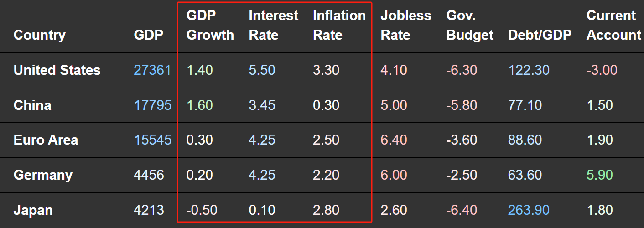Click the Inflation Rate column header
644x228 pixels.
pyautogui.click(x=339, y=25)
